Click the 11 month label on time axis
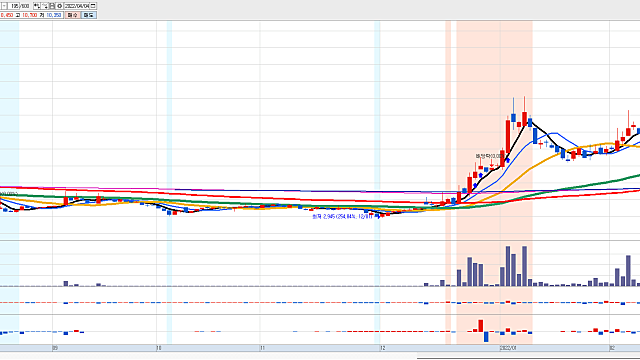Viewport: 640px width, 360px height. (262, 348)
